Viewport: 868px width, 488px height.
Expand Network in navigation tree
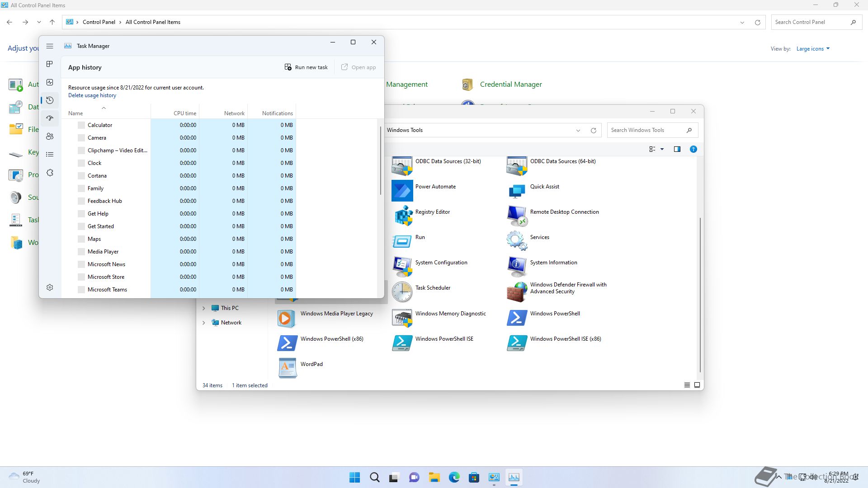point(203,323)
